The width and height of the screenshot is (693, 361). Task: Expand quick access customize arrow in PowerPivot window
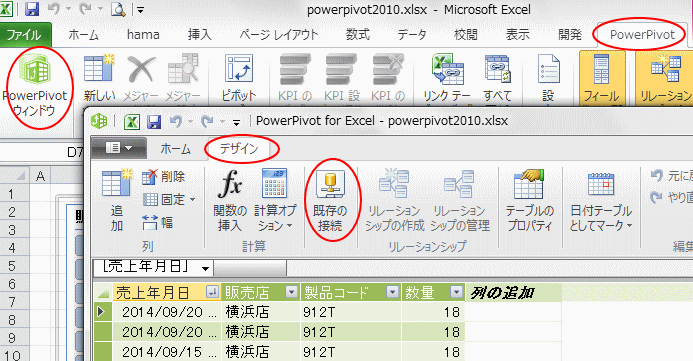(236, 122)
